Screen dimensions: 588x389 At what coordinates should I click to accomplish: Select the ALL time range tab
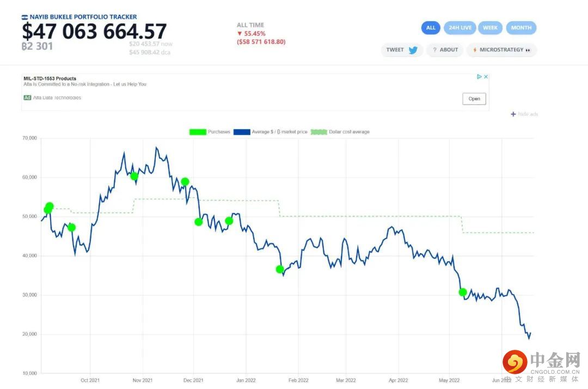(431, 28)
